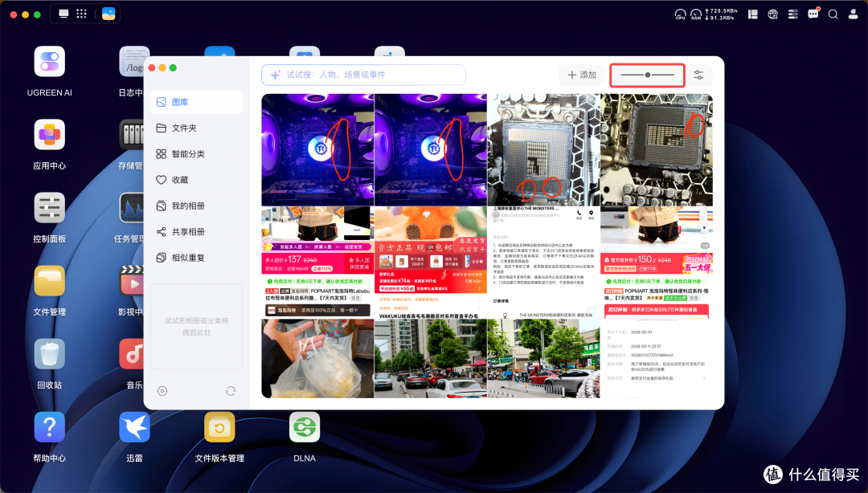This screenshot has width=868, height=493.
Task: Click the photo app icon in top bar
Action: pyautogui.click(x=108, y=14)
